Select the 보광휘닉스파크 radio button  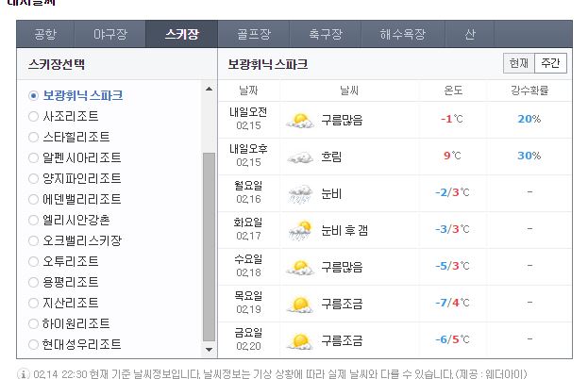[x=33, y=96]
